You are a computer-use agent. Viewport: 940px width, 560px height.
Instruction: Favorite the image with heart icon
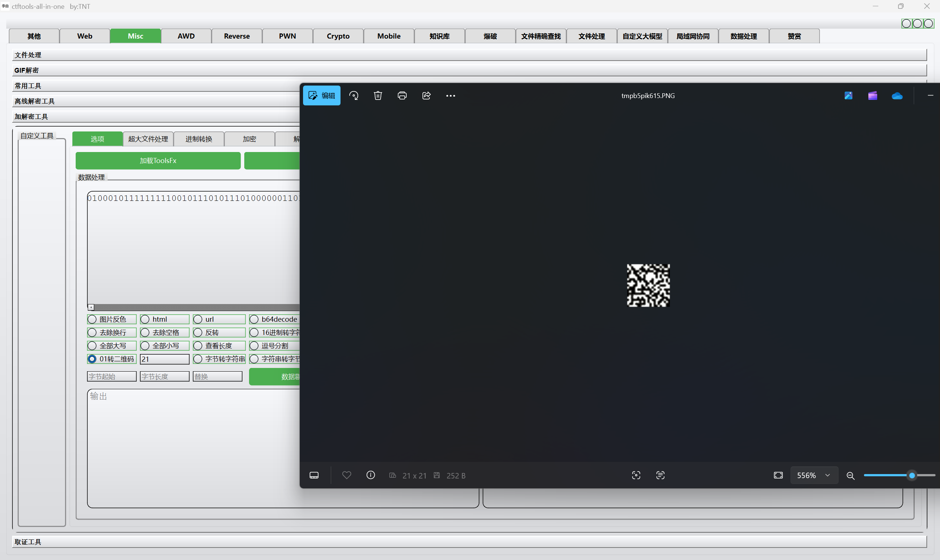click(x=346, y=475)
